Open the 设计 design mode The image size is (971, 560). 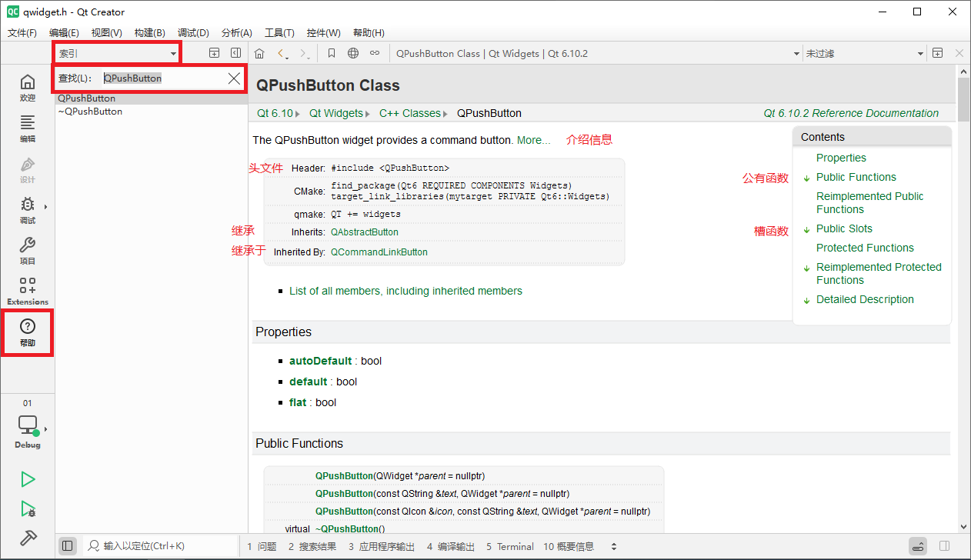click(x=28, y=169)
